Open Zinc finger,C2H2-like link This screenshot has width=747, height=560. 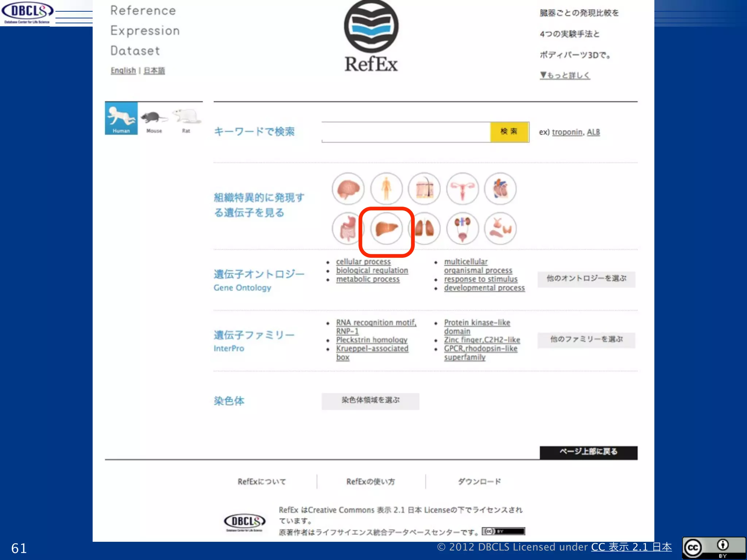[482, 340]
